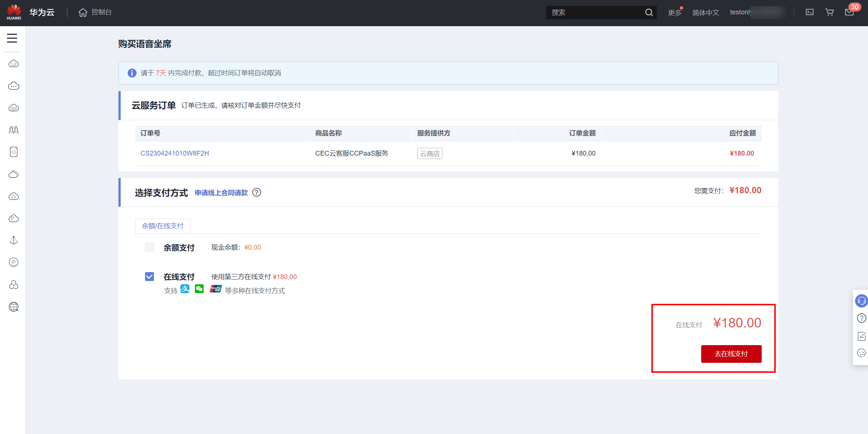Open the cloud shell terminal icon
Image resolution: width=868 pixels, height=434 pixels.
tap(809, 13)
